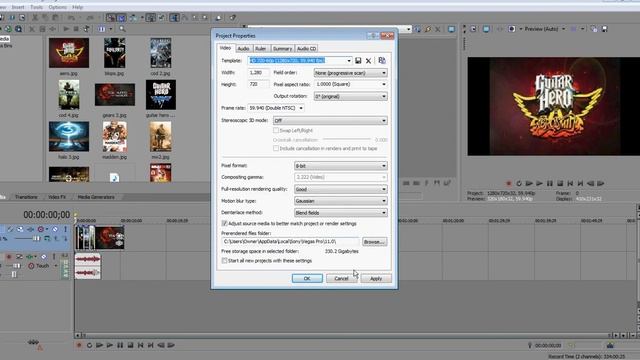The width and height of the screenshot is (640, 360).
Task: Open Preview (Auto) quality dropdown
Action: 564,29
